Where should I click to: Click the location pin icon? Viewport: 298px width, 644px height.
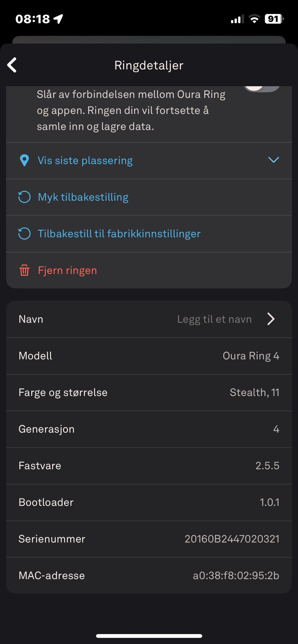coord(24,161)
